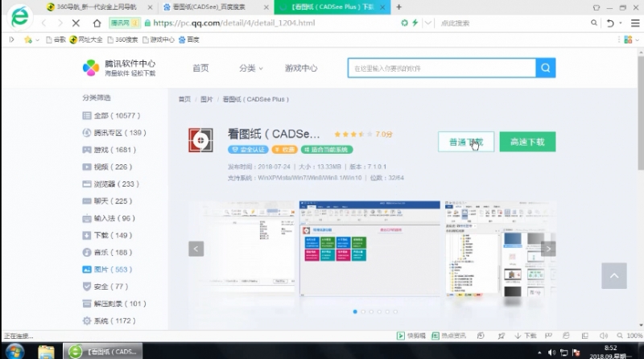Select the 腾讯专区 (139) category

(x=114, y=133)
